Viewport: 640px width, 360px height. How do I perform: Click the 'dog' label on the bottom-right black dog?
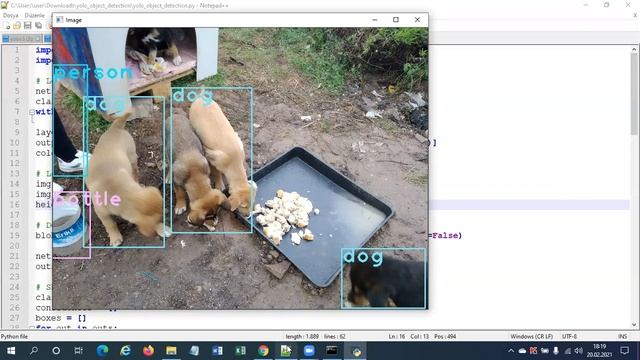(363, 257)
